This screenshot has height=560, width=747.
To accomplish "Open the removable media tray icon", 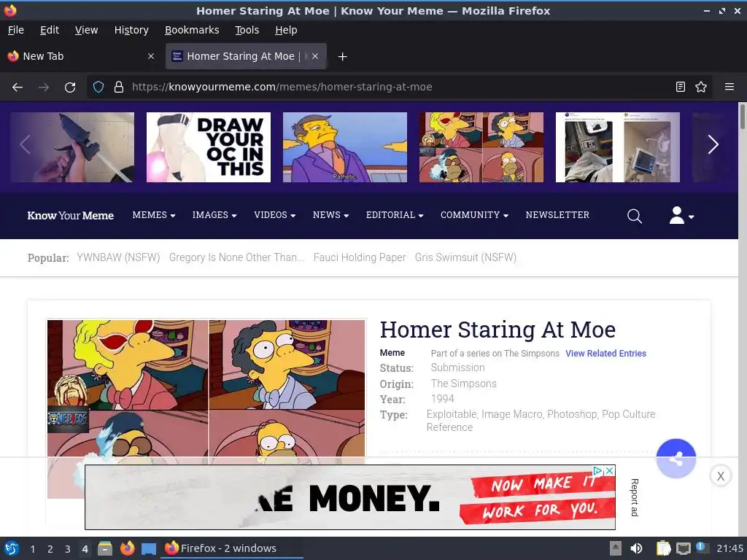I will (x=616, y=548).
